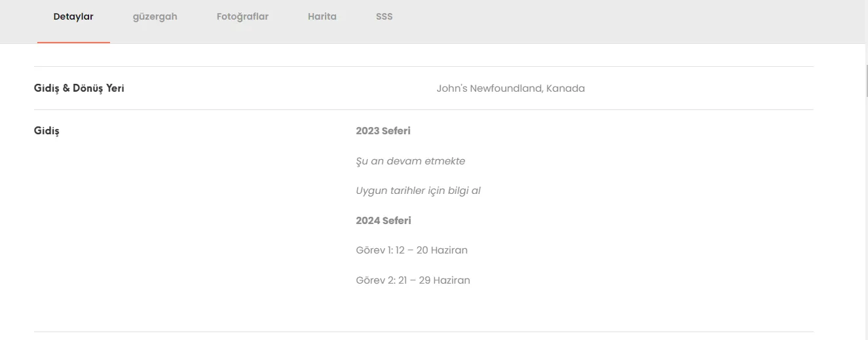The width and height of the screenshot is (868, 340).
Task: Click the "2023 Seferi" heading
Action: click(x=383, y=131)
